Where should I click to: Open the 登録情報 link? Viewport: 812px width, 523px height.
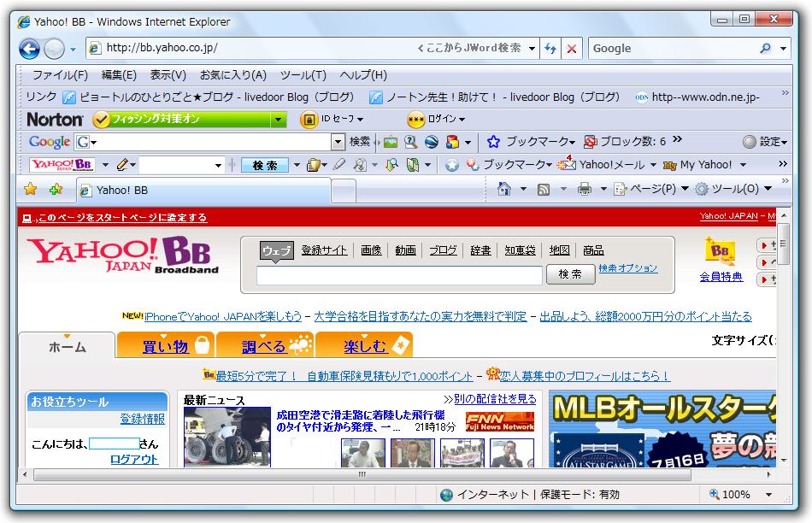[x=143, y=419]
